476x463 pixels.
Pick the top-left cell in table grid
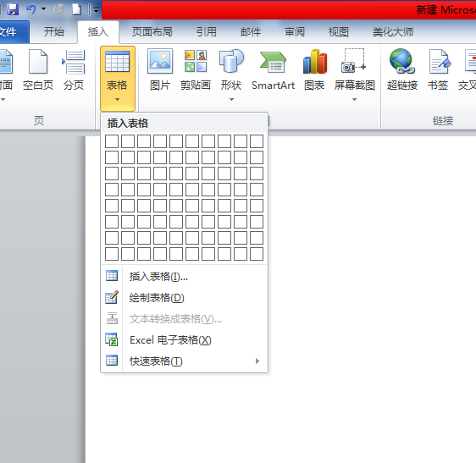(x=112, y=141)
